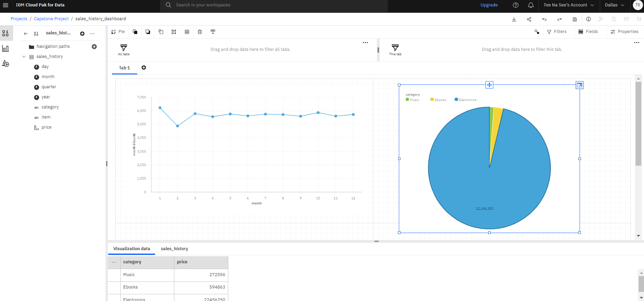Click the download icon
This screenshot has height=301, width=644.
tap(514, 19)
